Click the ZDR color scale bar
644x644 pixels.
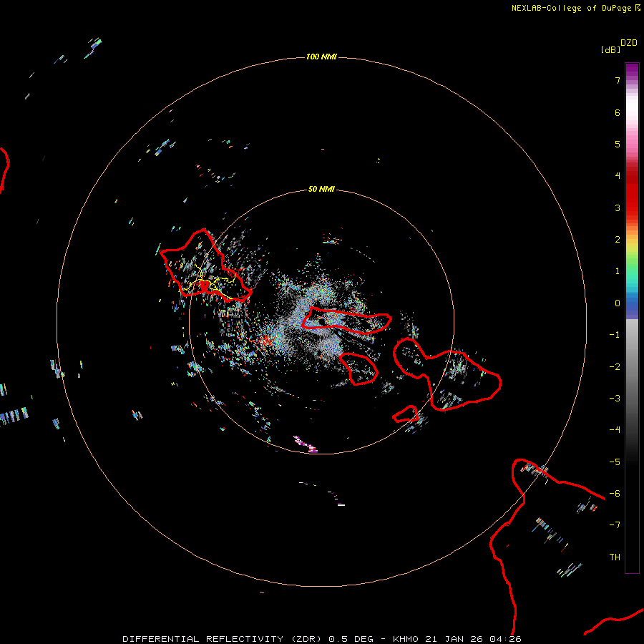[x=632, y=318]
